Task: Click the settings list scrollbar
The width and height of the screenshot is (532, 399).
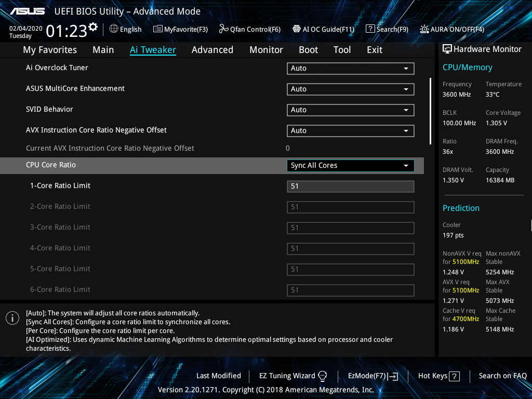Action: 430,111
